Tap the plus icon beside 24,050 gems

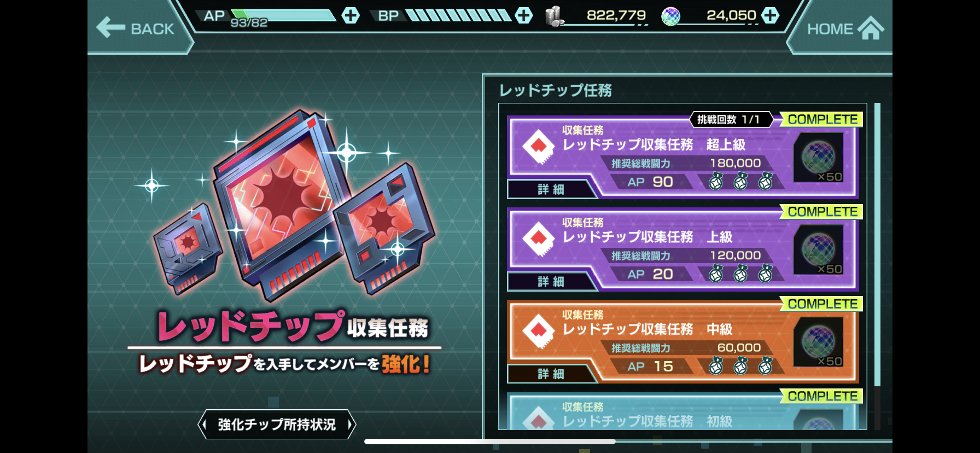coord(771,15)
